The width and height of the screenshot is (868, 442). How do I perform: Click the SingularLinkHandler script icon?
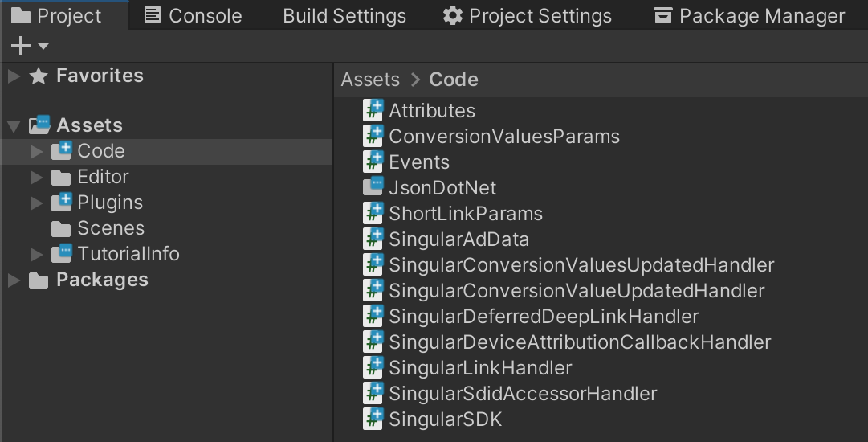(x=373, y=368)
